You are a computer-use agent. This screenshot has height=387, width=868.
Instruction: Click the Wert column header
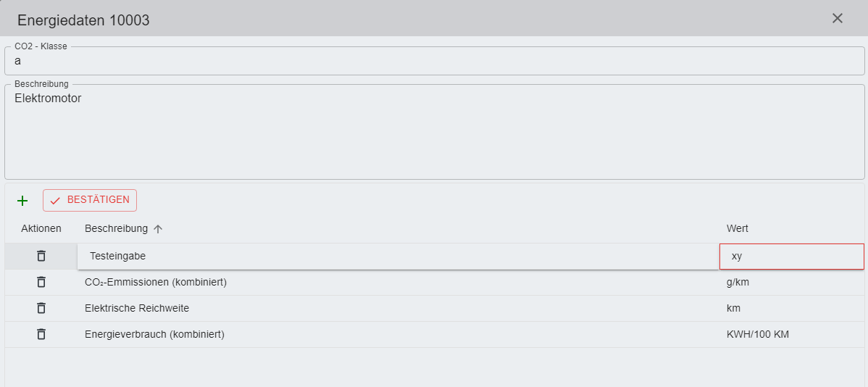[738, 229]
